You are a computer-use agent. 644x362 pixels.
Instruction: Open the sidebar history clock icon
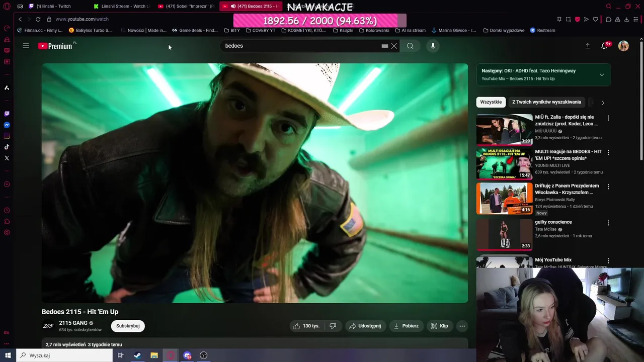pos(7,211)
